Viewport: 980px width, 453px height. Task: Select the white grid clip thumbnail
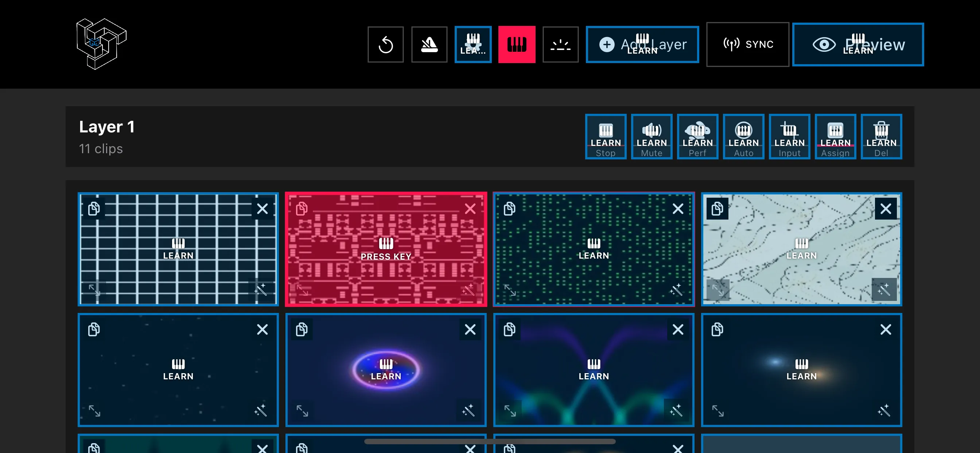click(x=178, y=249)
